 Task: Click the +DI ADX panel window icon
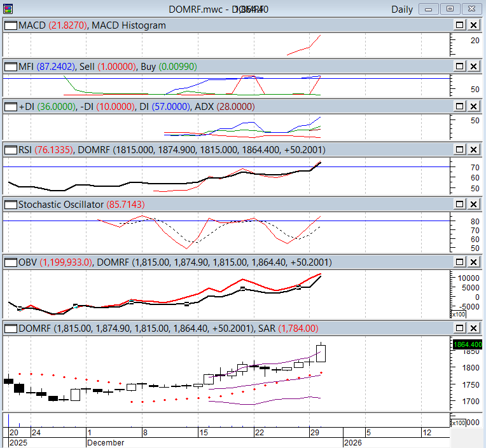(11, 107)
